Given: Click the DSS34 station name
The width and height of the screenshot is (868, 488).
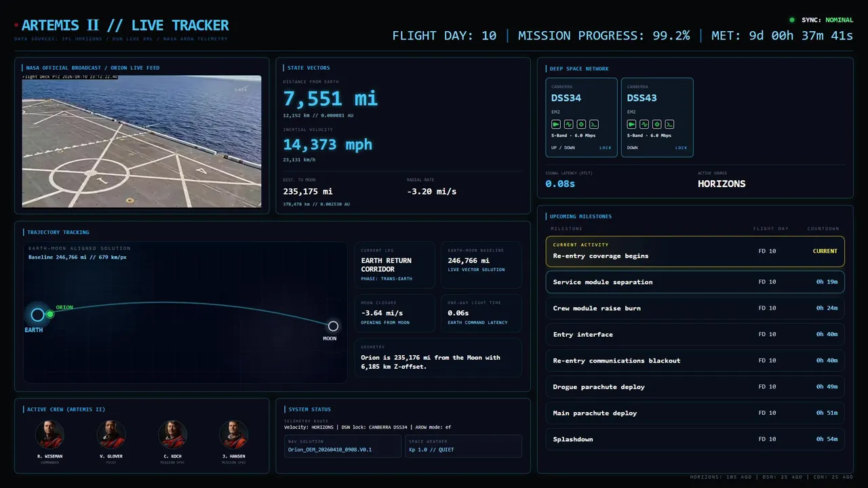Looking at the screenshot, I should [x=566, y=98].
